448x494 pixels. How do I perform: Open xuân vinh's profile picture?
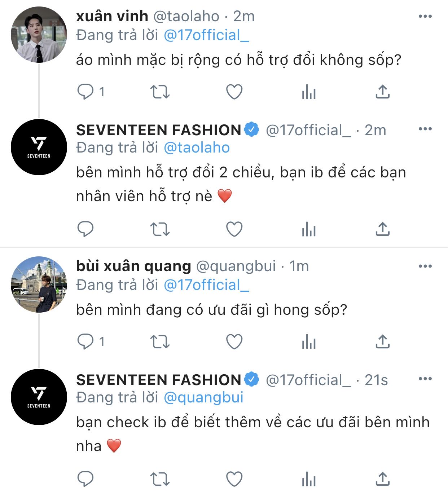[x=39, y=35]
